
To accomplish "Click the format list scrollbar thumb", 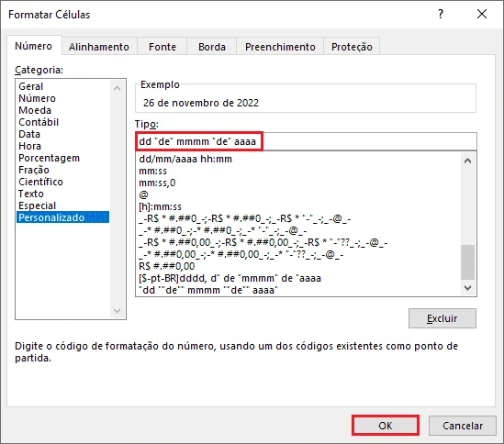I will [467, 261].
